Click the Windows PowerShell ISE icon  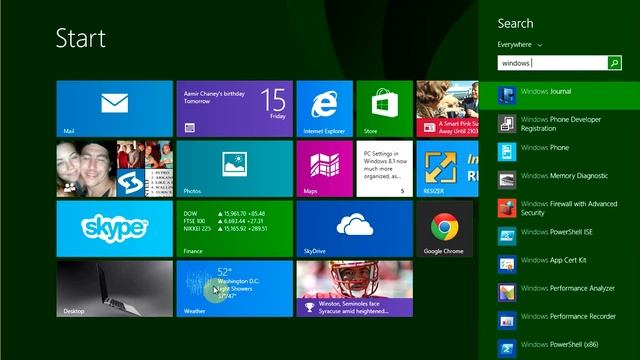[507, 236]
